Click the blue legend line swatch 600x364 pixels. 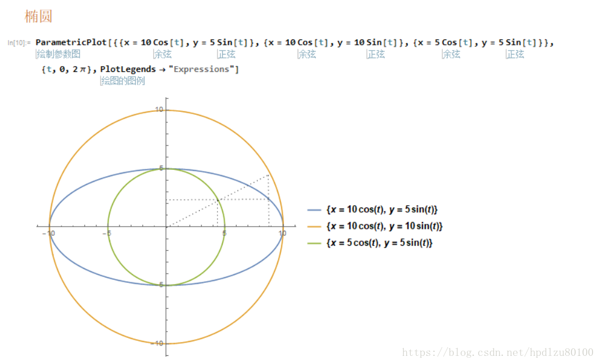tap(314, 210)
